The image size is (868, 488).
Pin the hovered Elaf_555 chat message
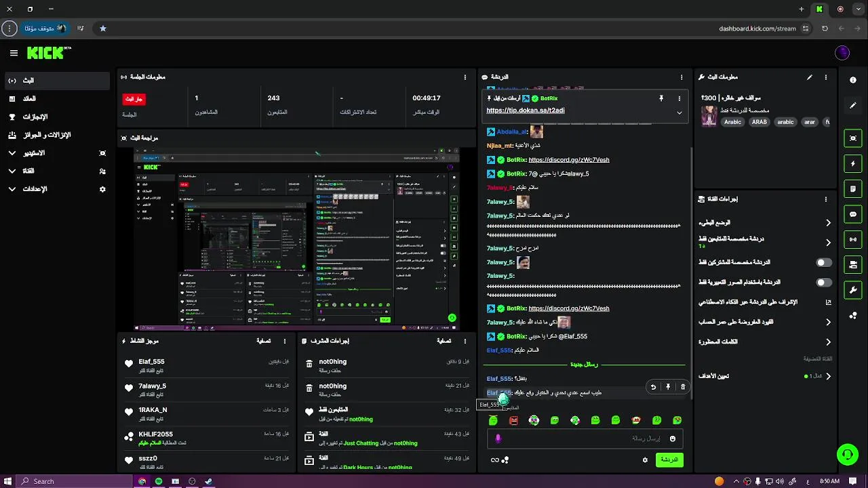pyautogui.click(x=668, y=387)
